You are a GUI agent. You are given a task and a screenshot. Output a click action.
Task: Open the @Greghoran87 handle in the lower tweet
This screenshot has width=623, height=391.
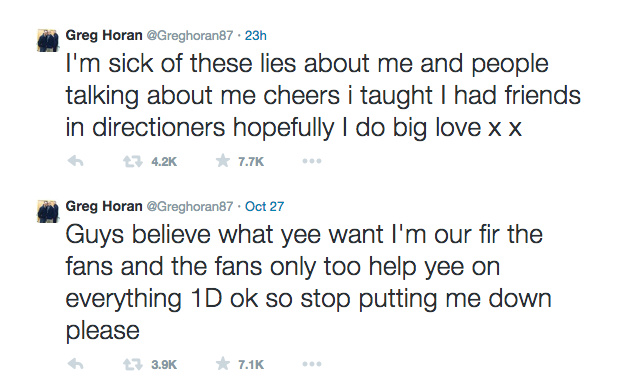click(190, 207)
